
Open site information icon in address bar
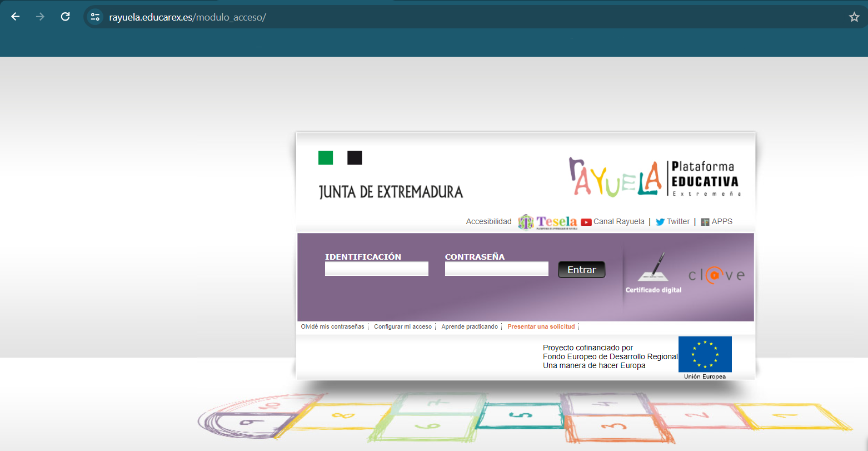[95, 17]
